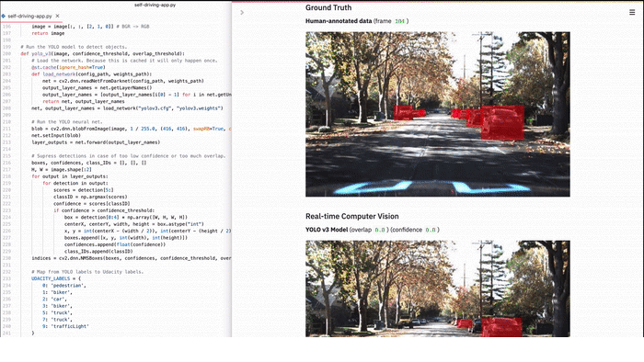The image size is (644, 362).
Task: Click the def load_network line
Action: 92,74
